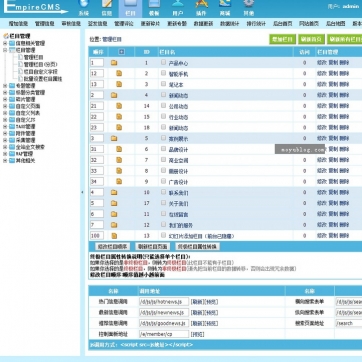Check the box for 品牌设计 (ID 6)
362x362 pixels.
click(163, 149)
